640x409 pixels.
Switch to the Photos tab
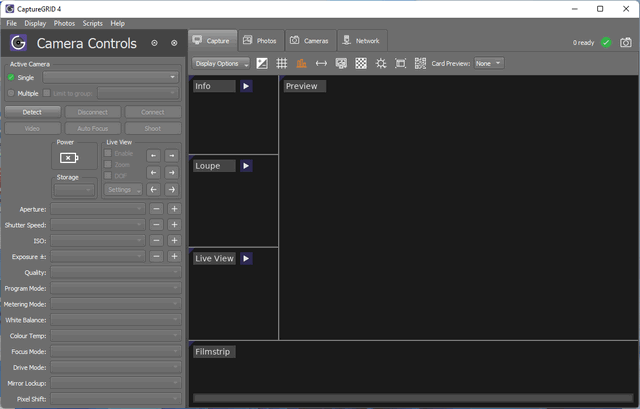tap(259, 41)
